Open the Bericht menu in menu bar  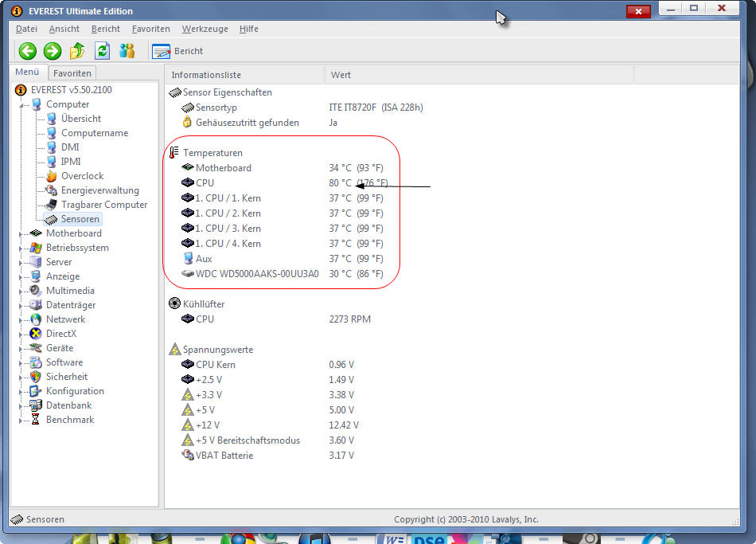106,29
